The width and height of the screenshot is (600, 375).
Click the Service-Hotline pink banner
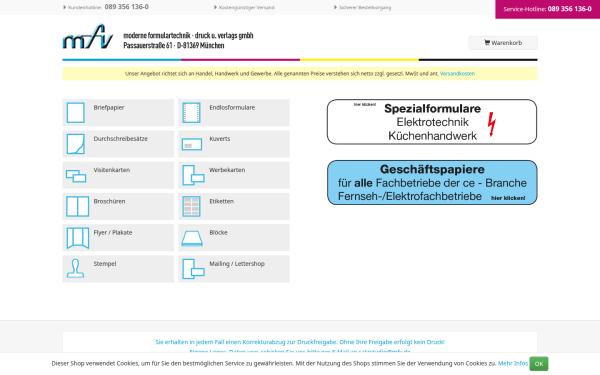[548, 9]
